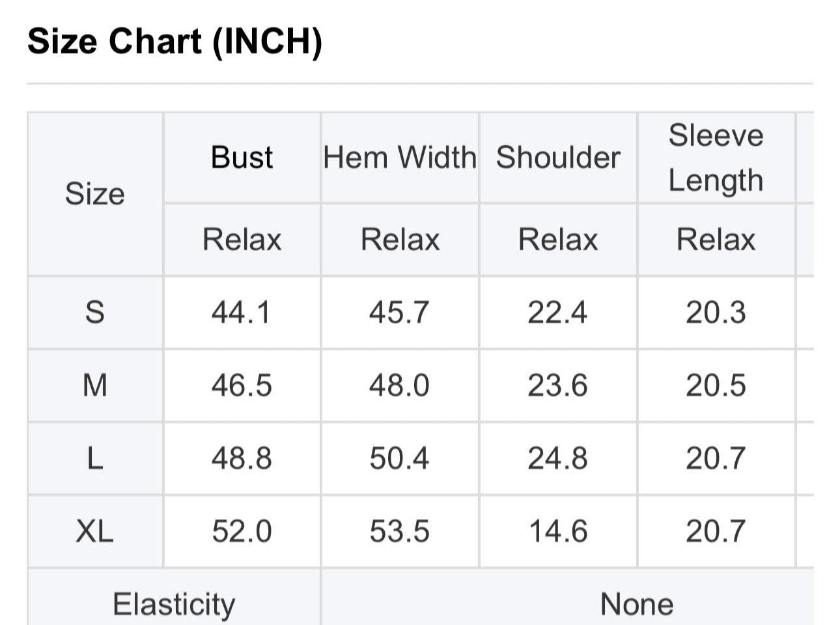Click the Relax label under Bust
The width and height of the screenshot is (840, 625).
point(242,240)
